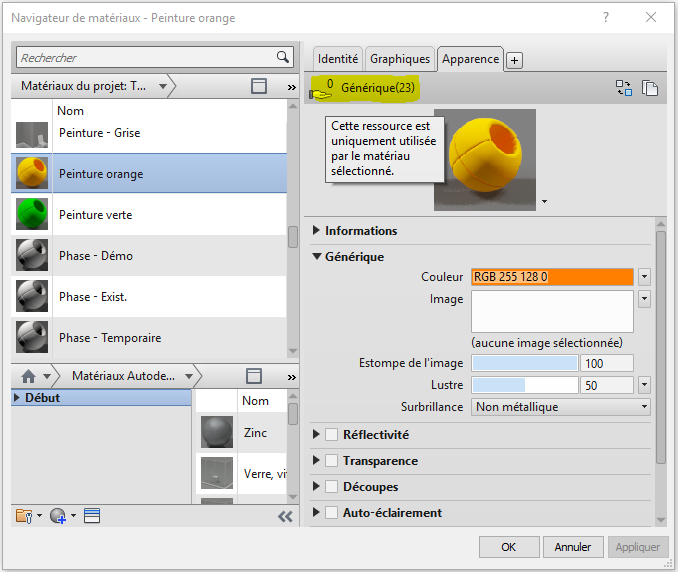
Task: Click the search magnifier icon
Action: tap(282, 58)
